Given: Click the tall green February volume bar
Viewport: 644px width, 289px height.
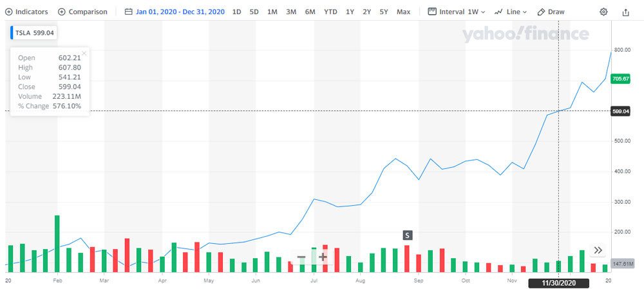Looking at the screenshot, I should pos(57,244).
